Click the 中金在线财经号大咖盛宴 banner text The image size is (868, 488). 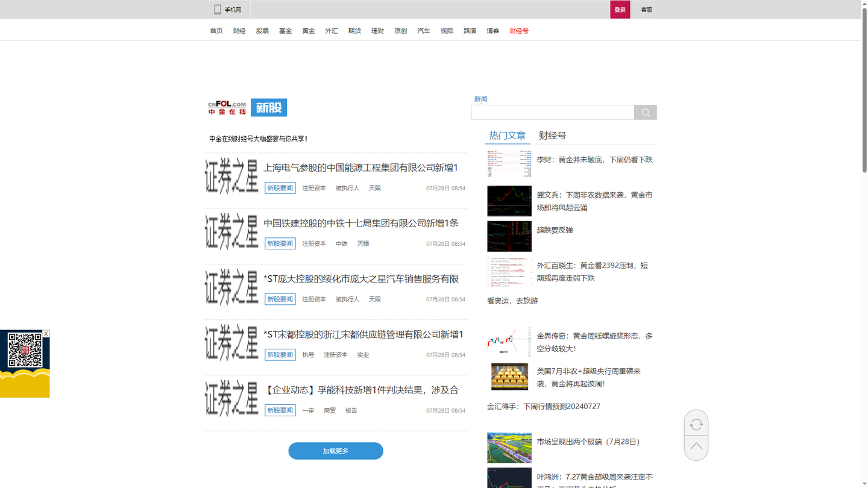click(258, 139)
